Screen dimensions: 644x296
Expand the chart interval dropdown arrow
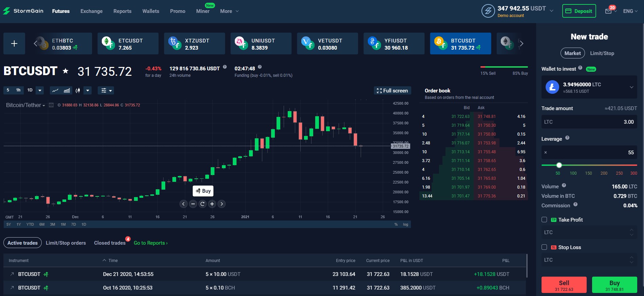(x=40, y=90)
